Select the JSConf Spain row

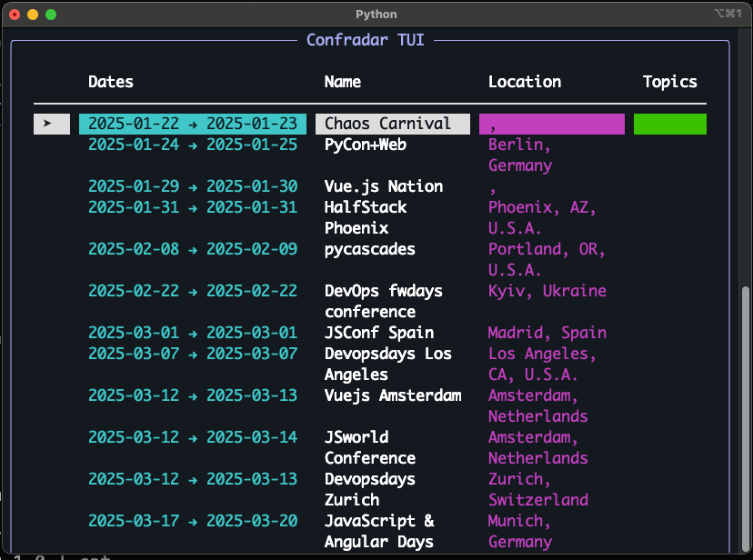coord(370,333)
